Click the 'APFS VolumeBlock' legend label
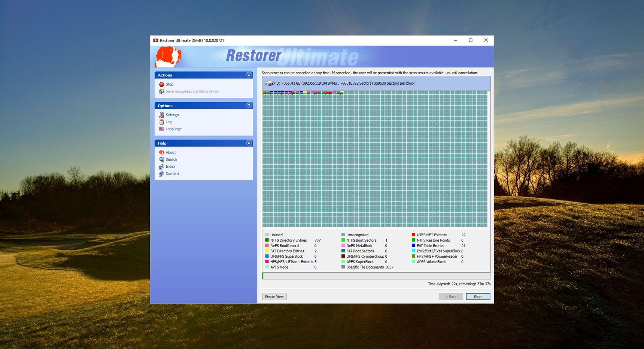Image resolution: width=644 pixels, height=349 pixels. [x=431, y=262]
